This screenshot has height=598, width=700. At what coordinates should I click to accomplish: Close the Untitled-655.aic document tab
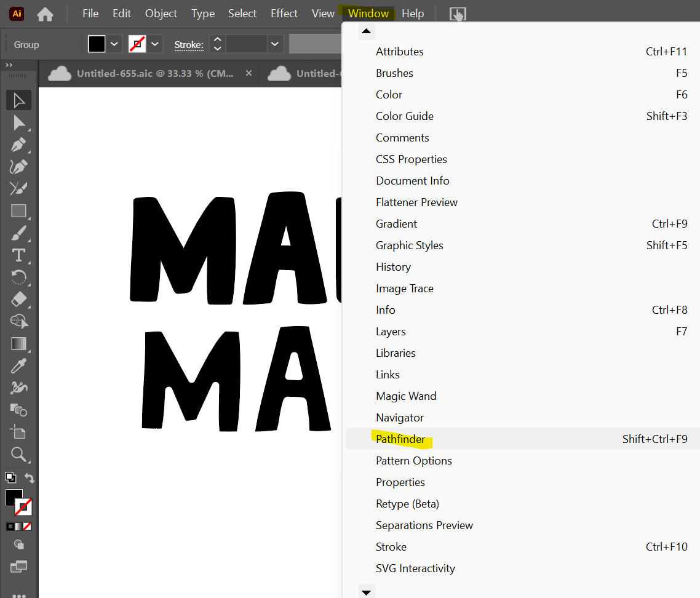[x=249, y=73]
